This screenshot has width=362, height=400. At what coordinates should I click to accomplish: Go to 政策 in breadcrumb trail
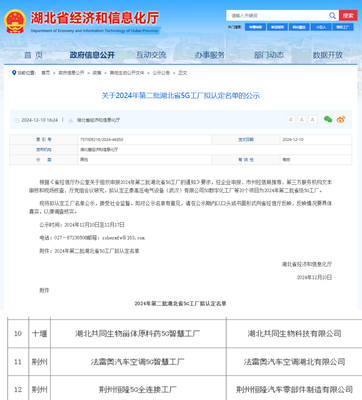click(x=97, y=73)
